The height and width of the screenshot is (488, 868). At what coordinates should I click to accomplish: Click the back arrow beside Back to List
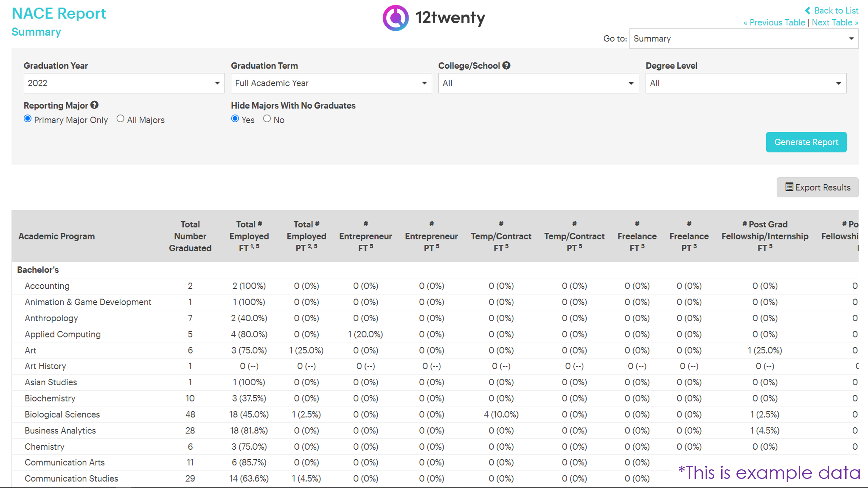(x=807, y=11)
